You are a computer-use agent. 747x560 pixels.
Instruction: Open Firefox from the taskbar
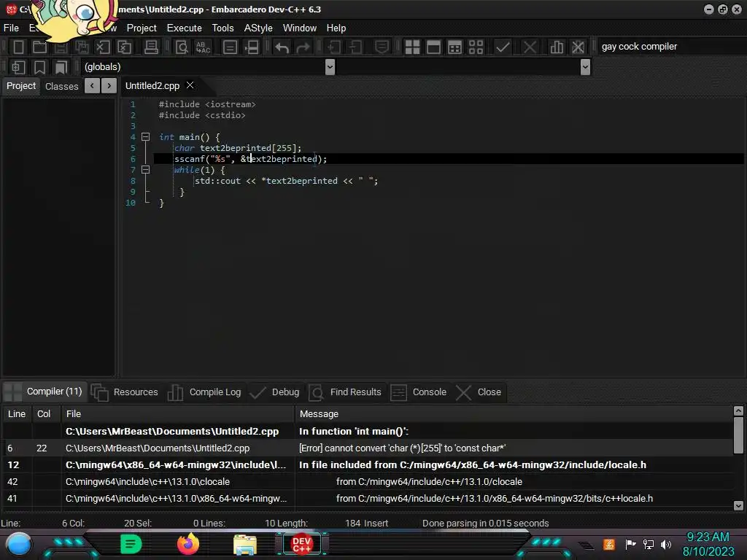click(x=187, y=544)
